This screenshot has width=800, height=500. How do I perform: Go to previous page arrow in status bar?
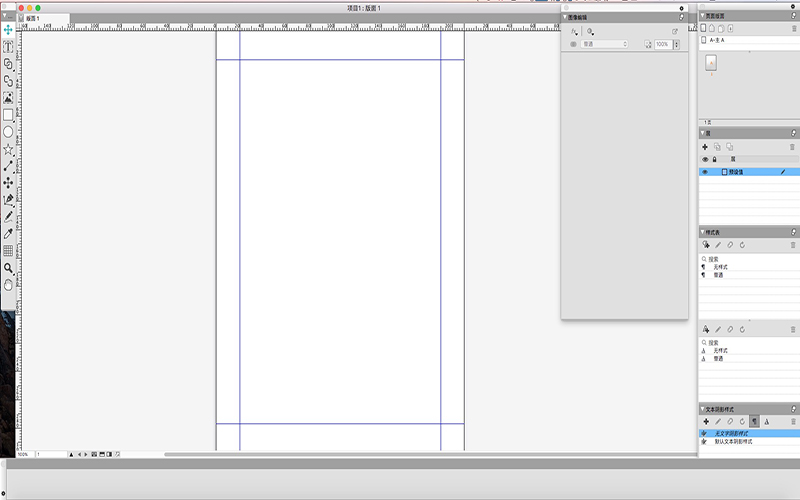pyautogui.click(x=79, y=454)
